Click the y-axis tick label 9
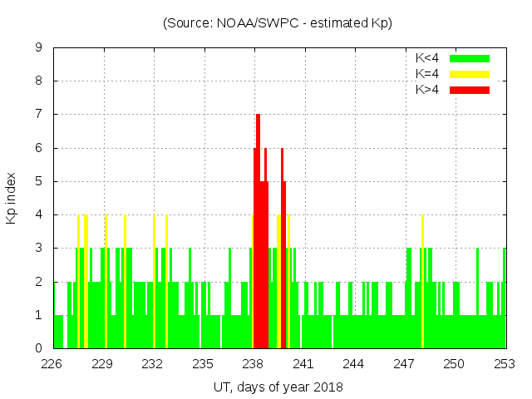The height and width of the screenshot is (399, 532). [39, 48]
